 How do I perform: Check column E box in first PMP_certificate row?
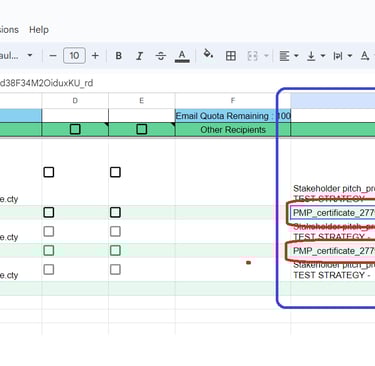tap(115, 212)
